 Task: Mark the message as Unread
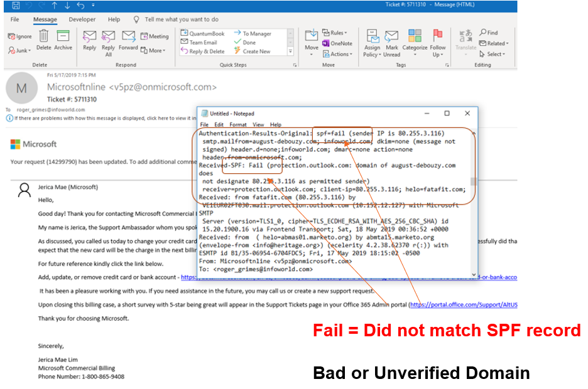[x=392, y=41]
